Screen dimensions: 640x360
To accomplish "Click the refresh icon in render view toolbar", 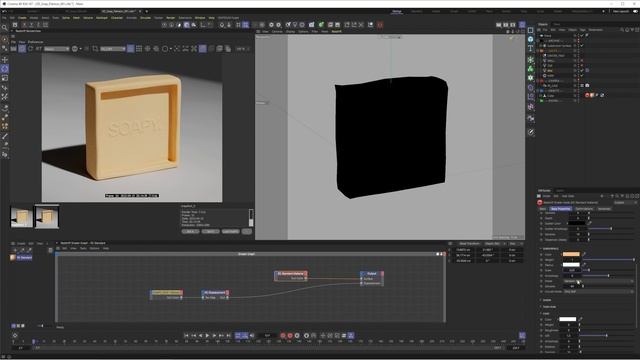I will [31, 49].
